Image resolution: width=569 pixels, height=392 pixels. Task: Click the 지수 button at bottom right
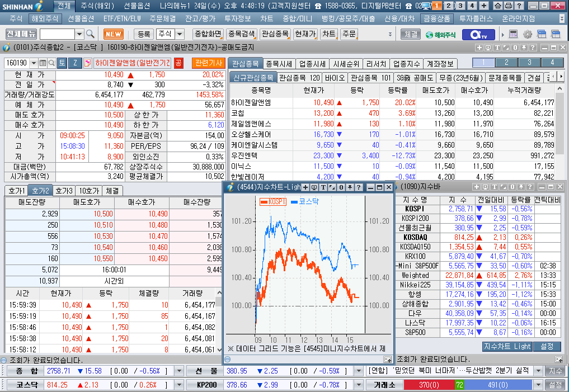(555, 371)
